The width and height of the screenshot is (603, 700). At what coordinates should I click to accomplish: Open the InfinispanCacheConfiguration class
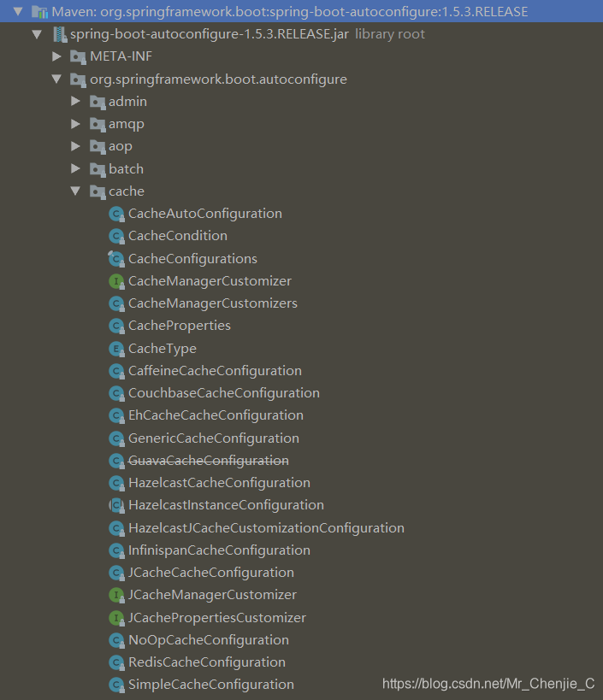tap(219, 550)
